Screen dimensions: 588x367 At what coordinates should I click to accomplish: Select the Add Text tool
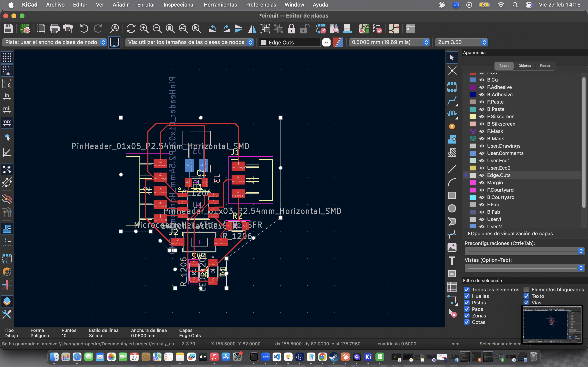452,260
